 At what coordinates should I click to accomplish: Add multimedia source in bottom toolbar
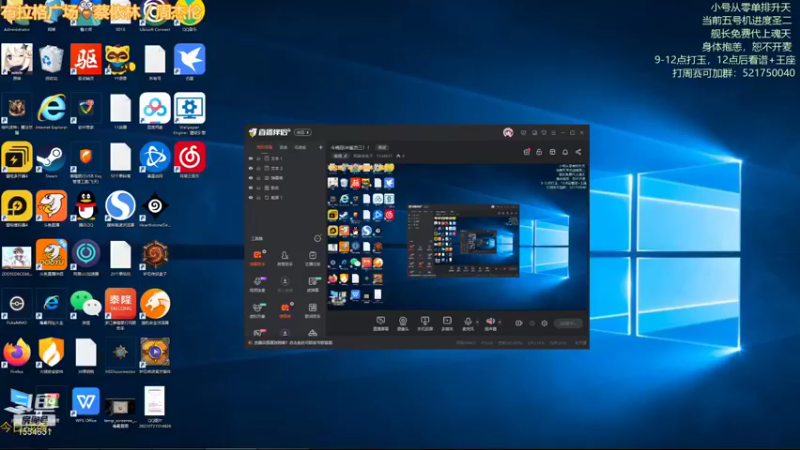tap(447, 323)
